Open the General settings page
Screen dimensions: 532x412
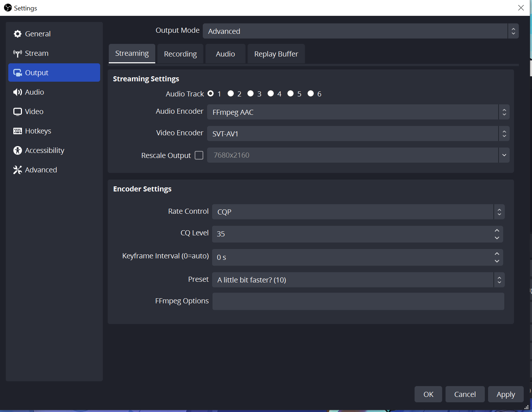coord(54,34)
